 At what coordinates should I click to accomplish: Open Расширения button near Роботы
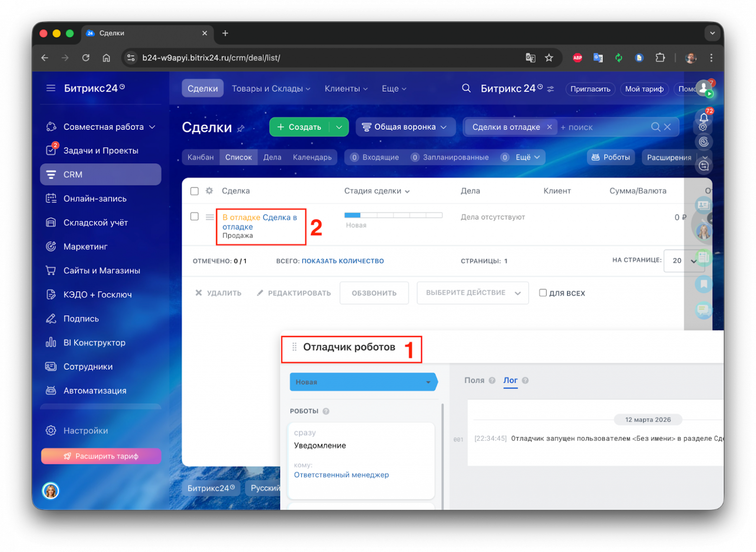669,157
